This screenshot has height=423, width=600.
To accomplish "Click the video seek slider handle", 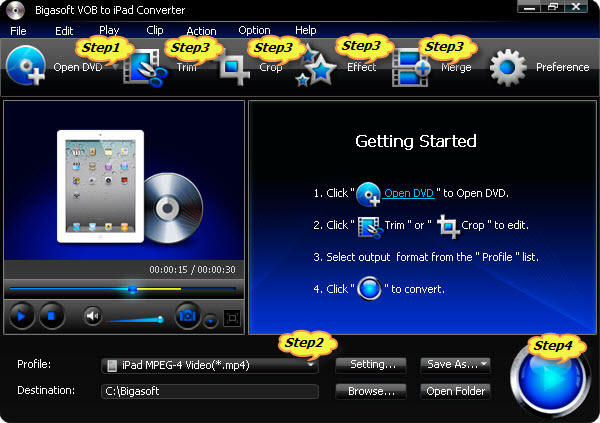I will click(x=132, y=289).
